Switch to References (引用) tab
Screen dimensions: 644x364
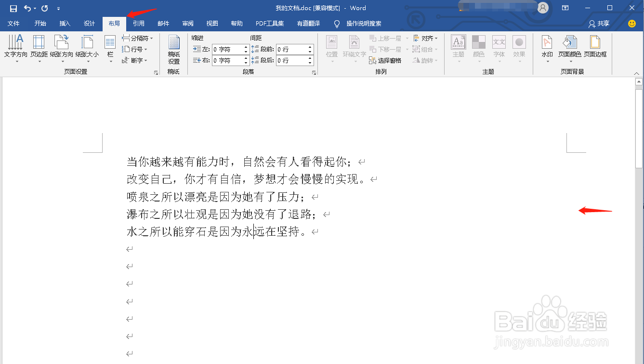(x=139, y=24)
